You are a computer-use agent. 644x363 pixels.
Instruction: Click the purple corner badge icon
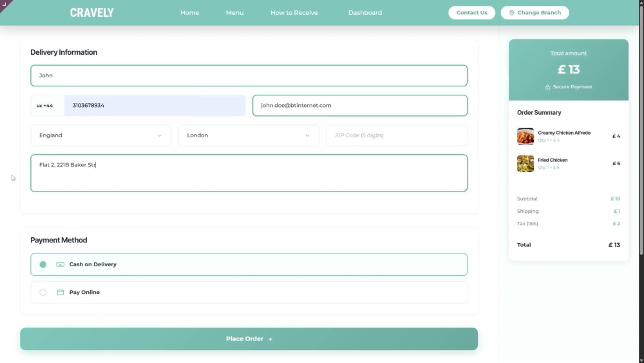click(x=4, y=4)
